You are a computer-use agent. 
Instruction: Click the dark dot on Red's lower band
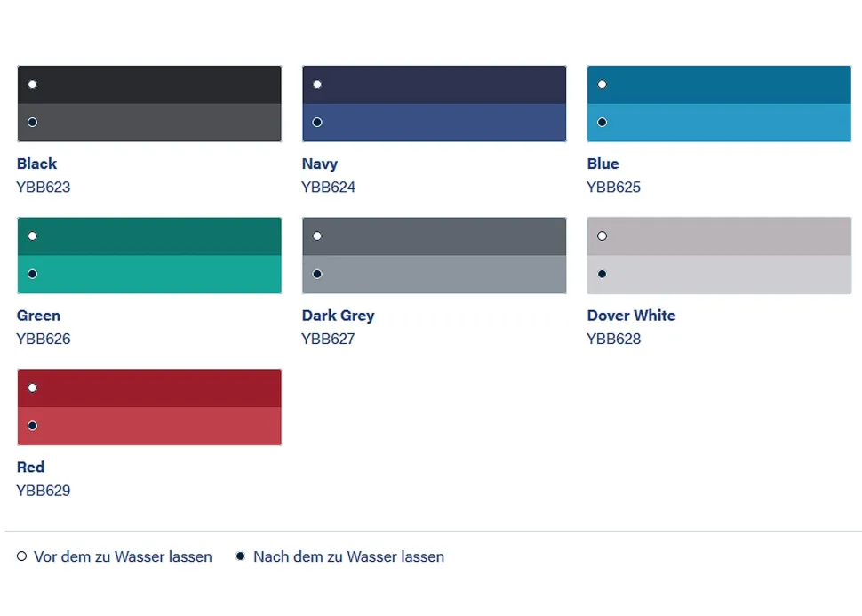coord(32,426)
